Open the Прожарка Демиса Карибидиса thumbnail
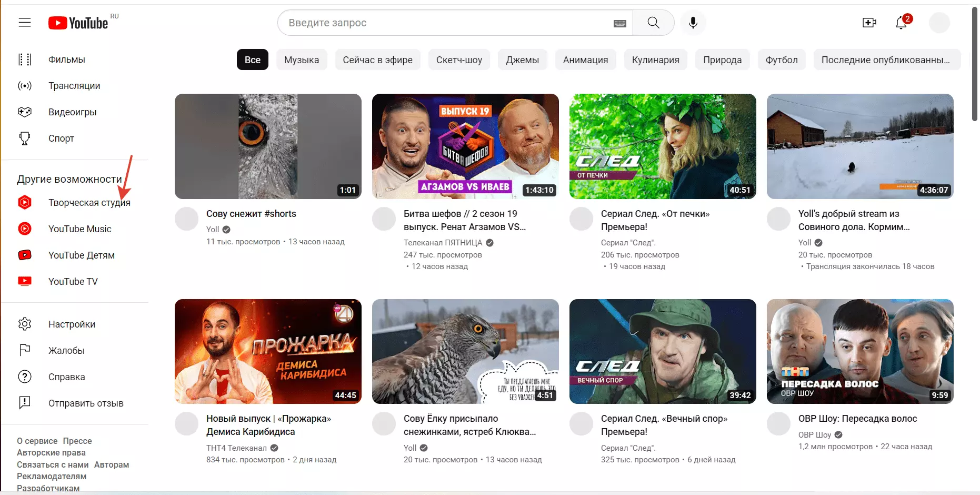Image resolution: width=980 pixels, height=495 pixels. pyautogui.click(x=268, y=351)
